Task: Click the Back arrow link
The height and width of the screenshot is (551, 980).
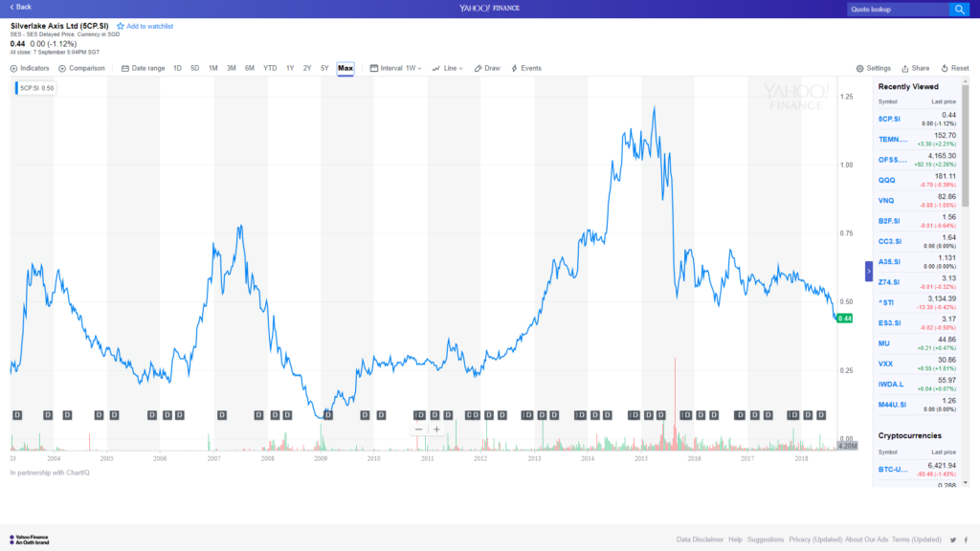Action: (x=21, y=7)
